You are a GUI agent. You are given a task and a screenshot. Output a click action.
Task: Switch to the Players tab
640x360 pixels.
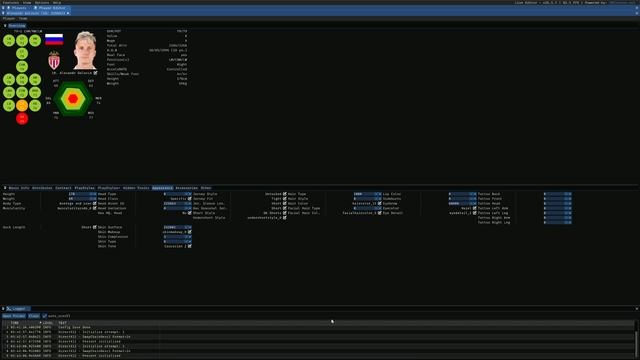click(x=17, y=8)
